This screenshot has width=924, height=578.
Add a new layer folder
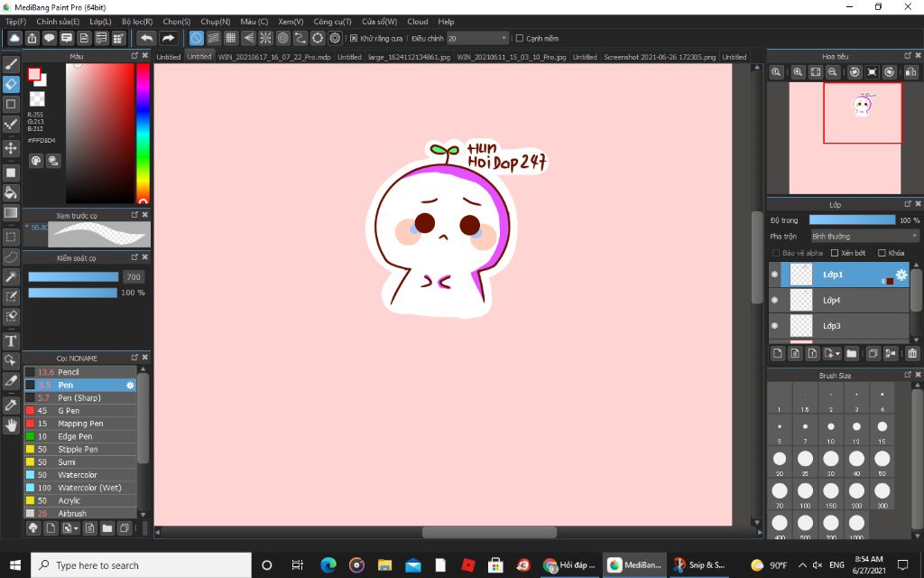click(x=852, y=353)
